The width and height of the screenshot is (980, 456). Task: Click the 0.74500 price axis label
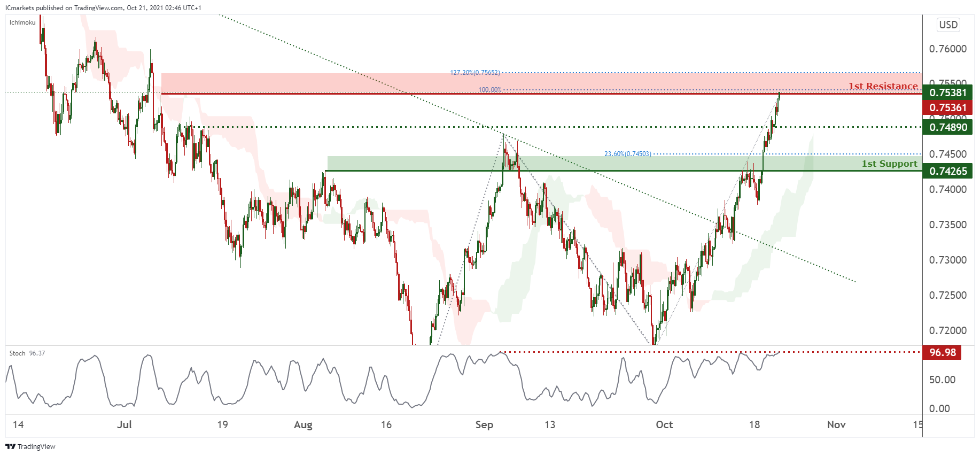(x=947, y=154)
